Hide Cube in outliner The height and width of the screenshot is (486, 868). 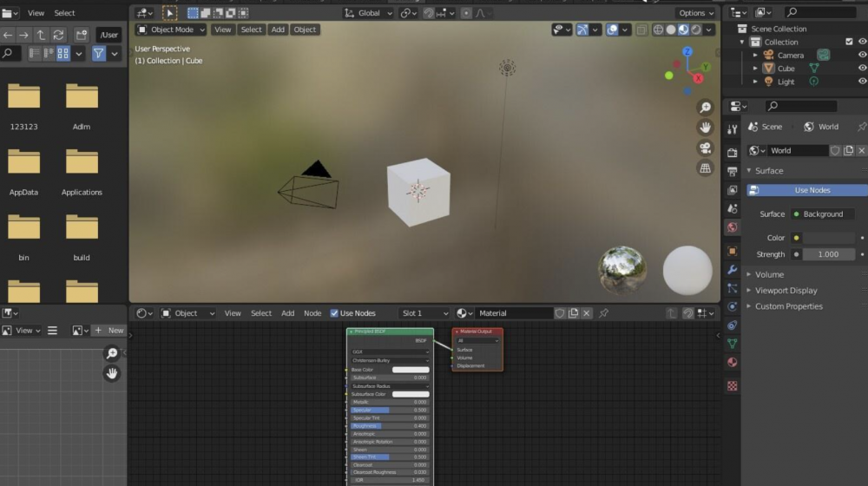click(x=862, y=68)
